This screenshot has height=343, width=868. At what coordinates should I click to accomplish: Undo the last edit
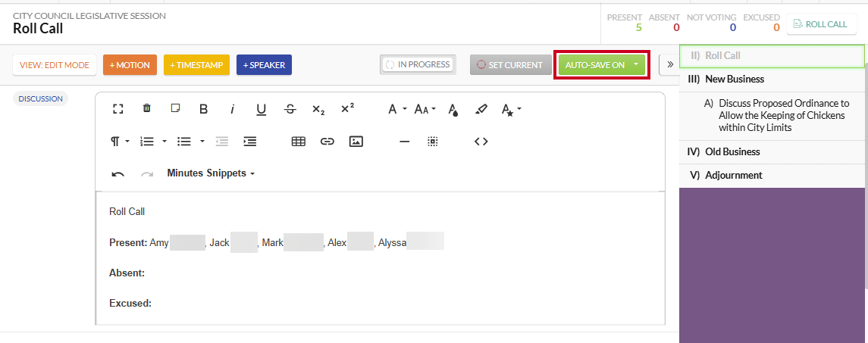[118, 173]
